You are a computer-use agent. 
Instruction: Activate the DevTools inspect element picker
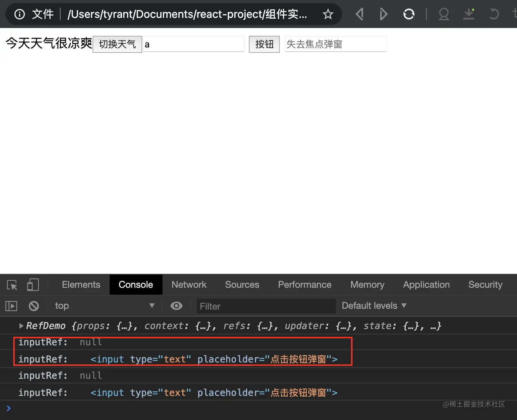click(x=12, y=285)
